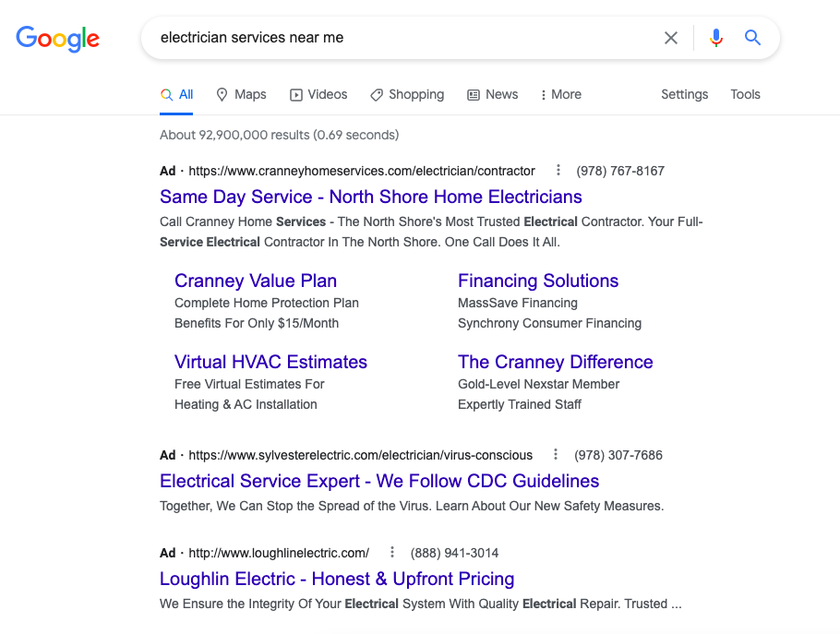Open options menu for the Sylvester Electric ad
This screenshot has width=840, height=634.
556,455
